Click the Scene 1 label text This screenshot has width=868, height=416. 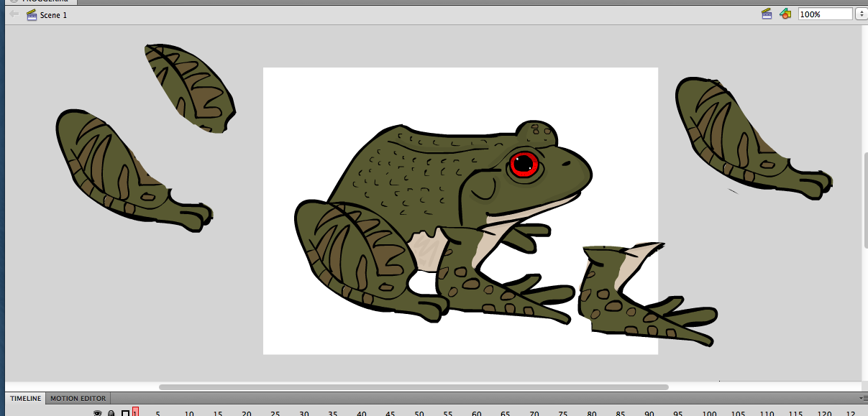pyautogui.click(x=54, y=14)
